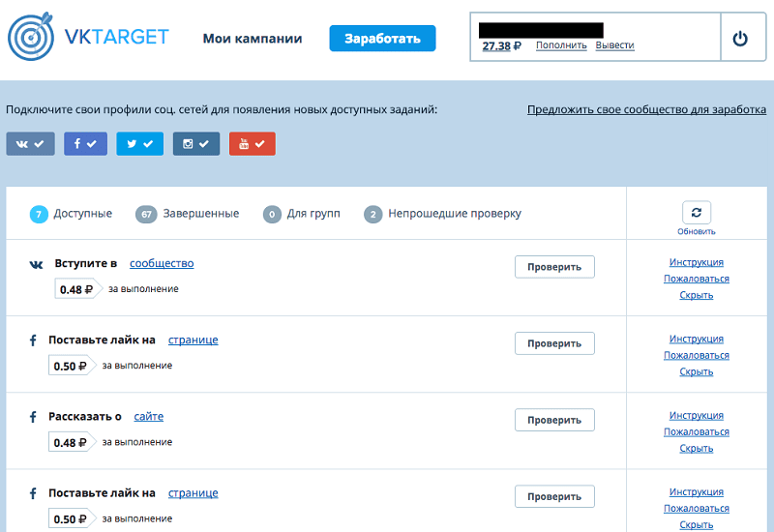Log out with the power icon
The image size is (774, 532).
pyautogui.click(x=740, y=38)
